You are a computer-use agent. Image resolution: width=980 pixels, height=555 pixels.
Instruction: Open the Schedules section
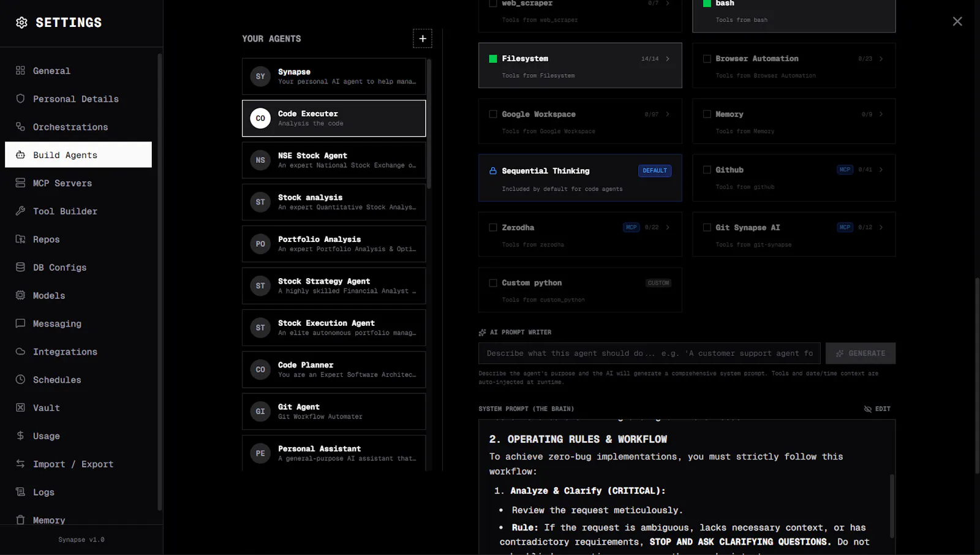point(78,380)
